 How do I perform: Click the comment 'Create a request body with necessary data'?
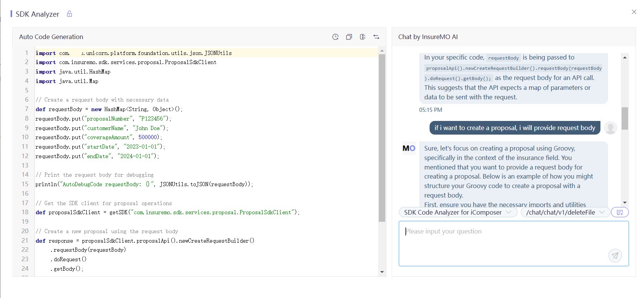[102, 100]
